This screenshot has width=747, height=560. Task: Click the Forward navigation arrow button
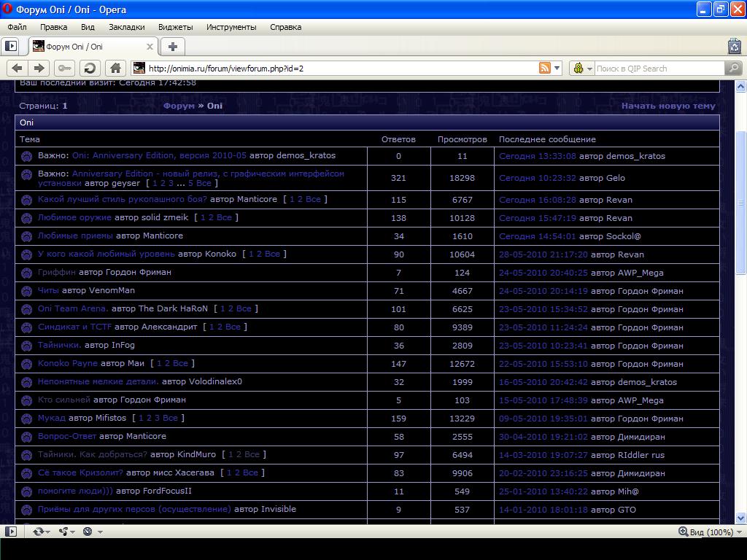pos(39,68)
